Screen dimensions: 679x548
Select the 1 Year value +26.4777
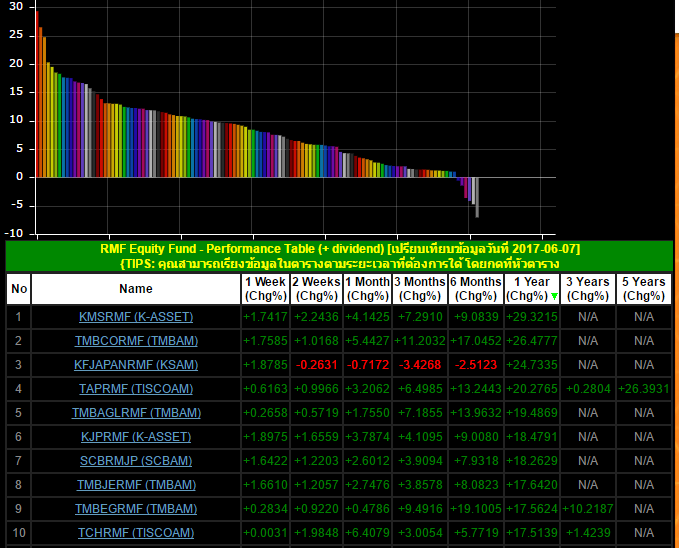pyautogui.click(x=532, y=341)
